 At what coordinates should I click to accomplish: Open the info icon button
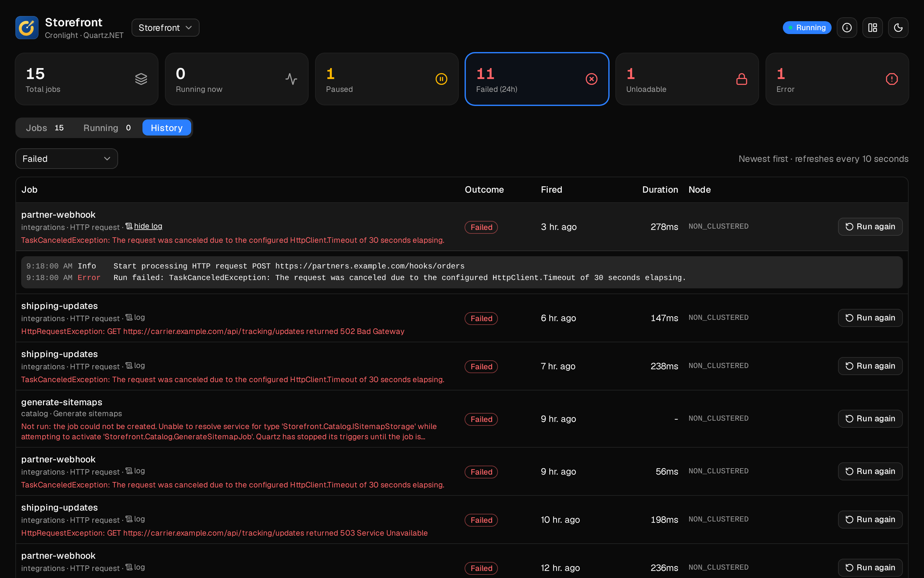coord(847,28)
